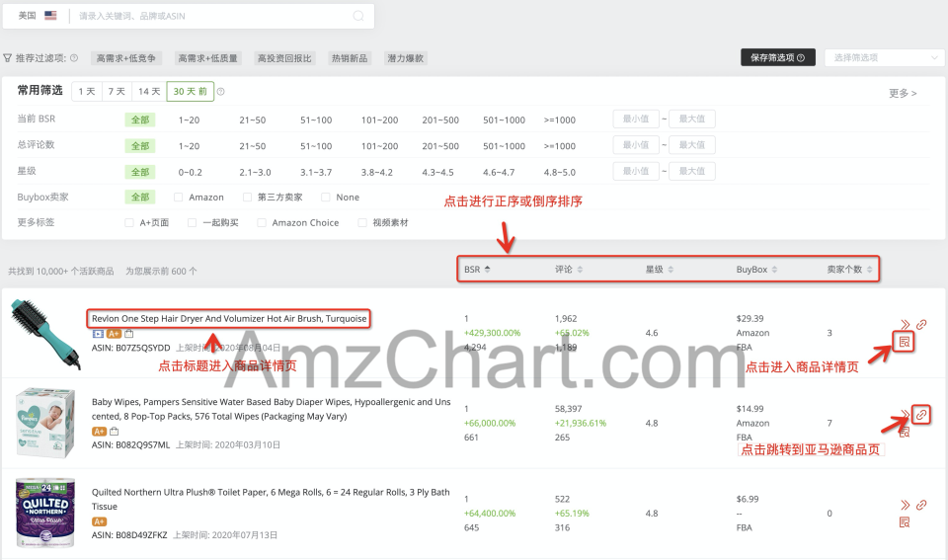Click Amazon link icon in Revlon row
The image size is (948, 560).
tap(921, 324)
